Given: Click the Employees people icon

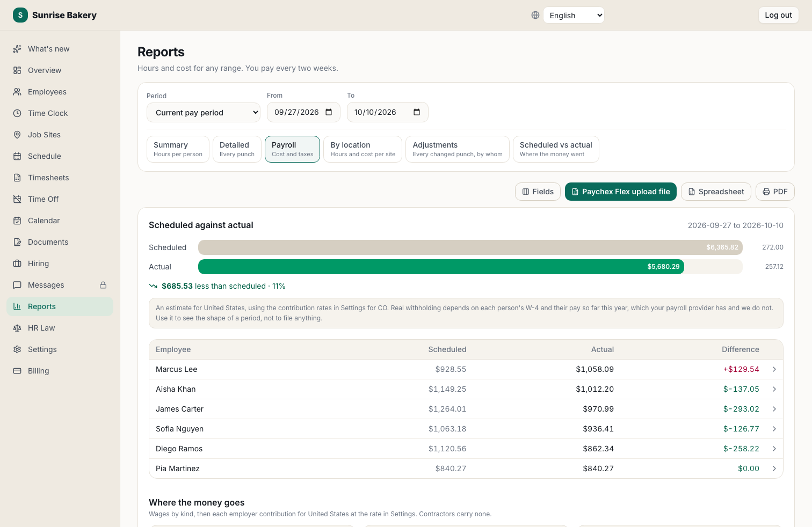Looking at the screenshot, I should point(17,92).
